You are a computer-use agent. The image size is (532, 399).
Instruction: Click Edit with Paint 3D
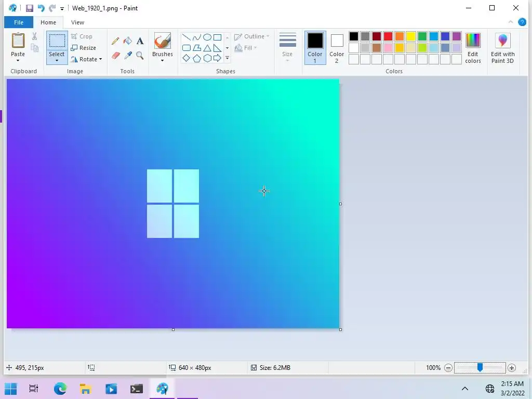pos(502,48)
